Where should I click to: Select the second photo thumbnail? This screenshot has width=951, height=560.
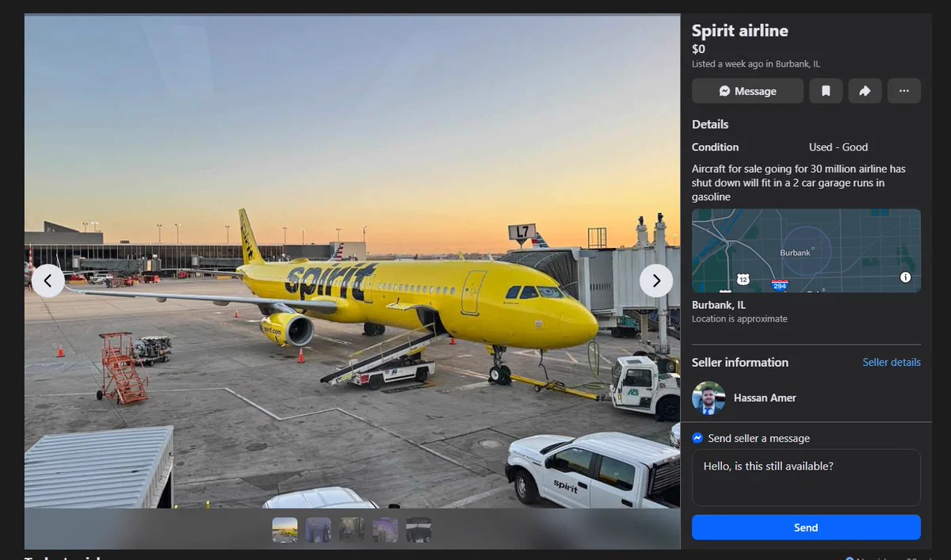(x=319, y=530)
